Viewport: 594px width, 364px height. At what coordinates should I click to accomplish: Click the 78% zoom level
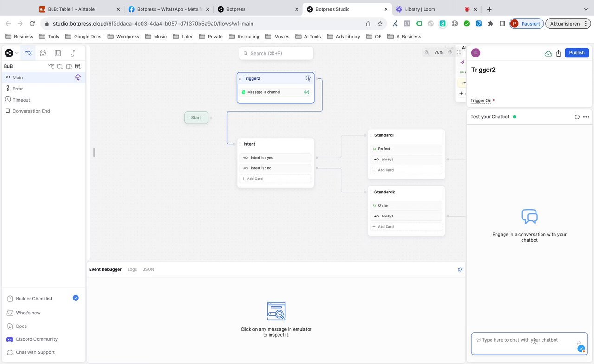pyautogui.click(x=439, y=52)
